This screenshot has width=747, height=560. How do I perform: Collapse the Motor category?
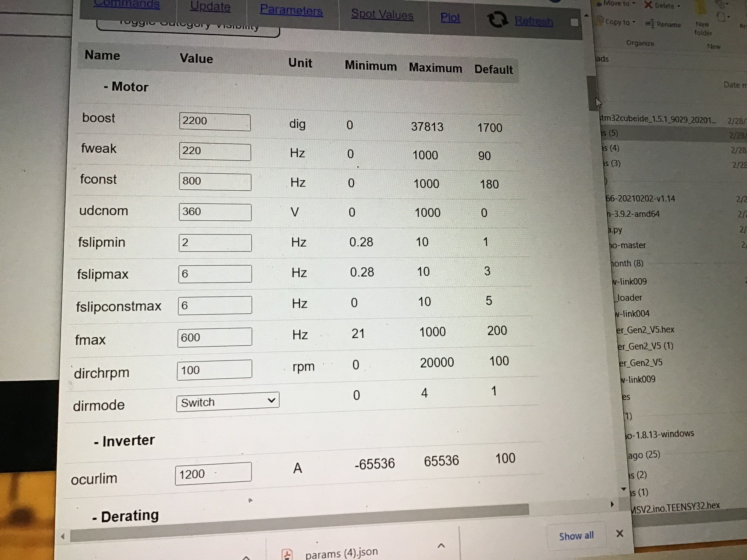pos(126,87)
